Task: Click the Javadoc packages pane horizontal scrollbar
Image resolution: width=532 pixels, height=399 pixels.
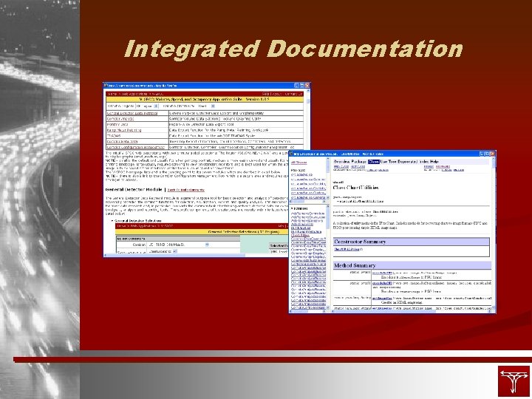Action: tap(308, 202)
